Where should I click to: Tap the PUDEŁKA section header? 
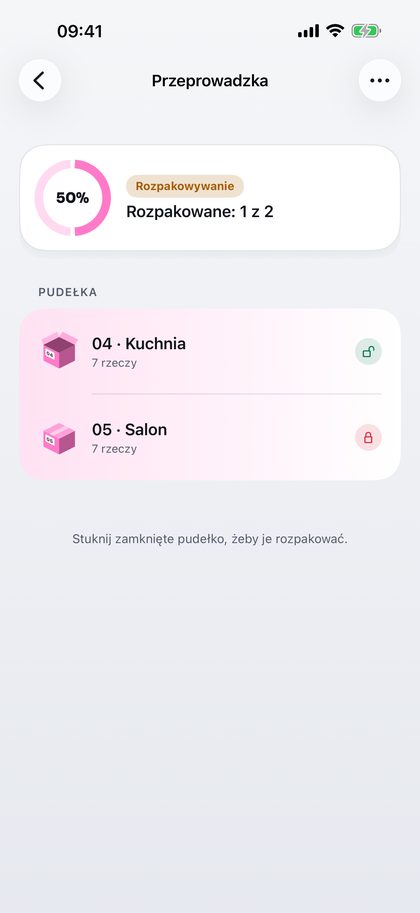coord(68,292)
